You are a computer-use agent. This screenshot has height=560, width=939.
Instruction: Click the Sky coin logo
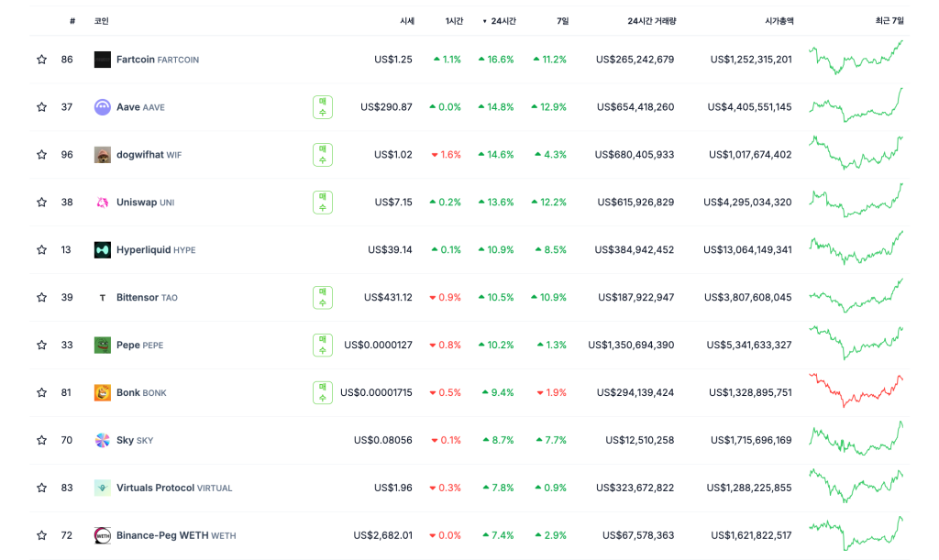click(103, 440)
